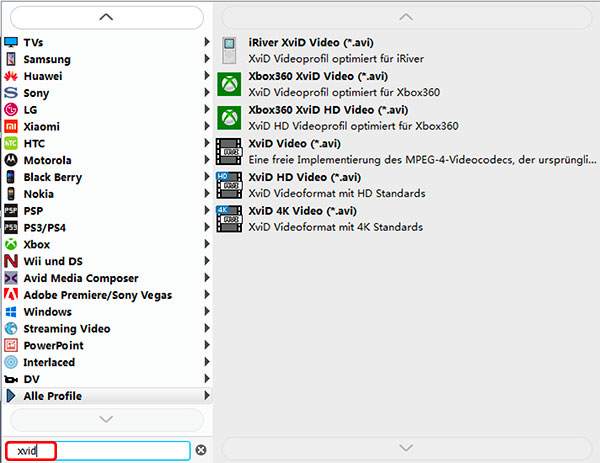Viewport: 600px width, 463px height.
Task: Expand the Xbox submenu arrow
Action: (207, 244)
